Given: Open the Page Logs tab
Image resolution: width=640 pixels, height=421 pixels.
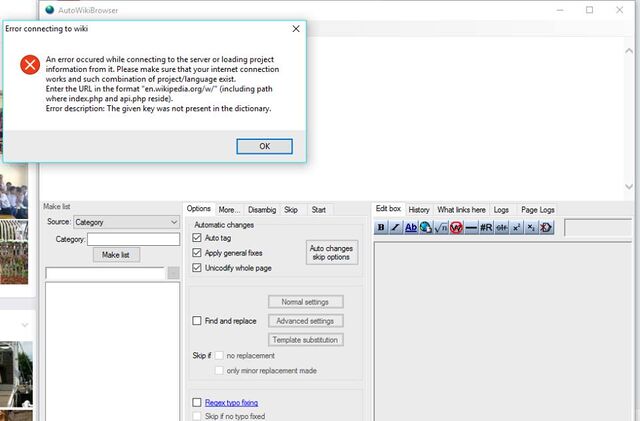Looking at the screenshot, I should 538,210.
